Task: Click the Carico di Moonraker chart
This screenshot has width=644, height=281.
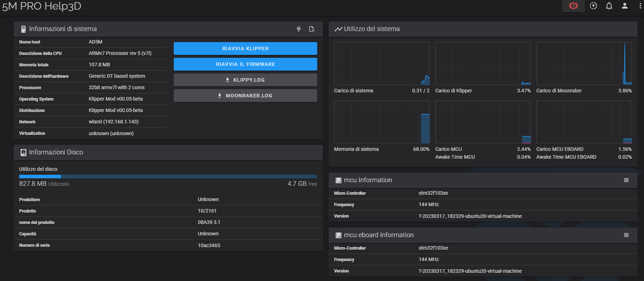Action: coord(584,63)
